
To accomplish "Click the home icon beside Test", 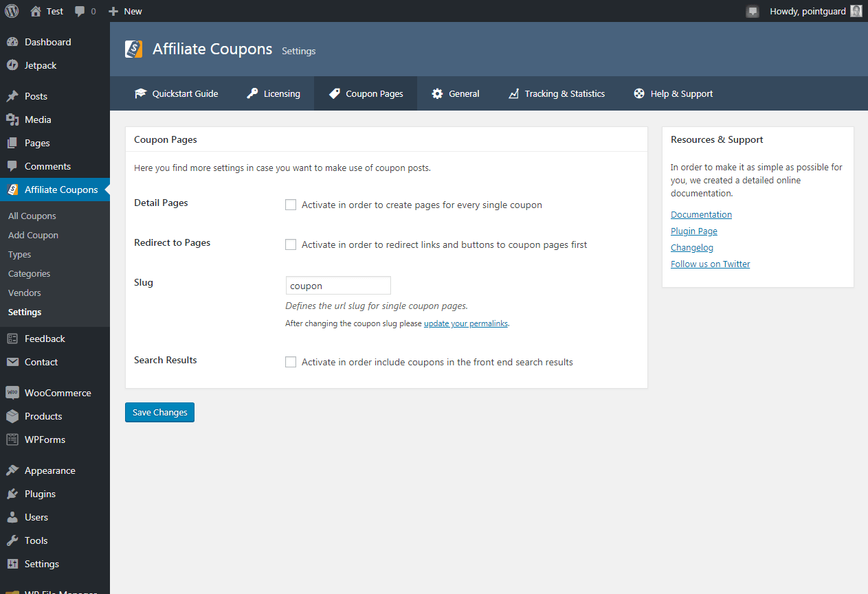I will pyautogui.click(x=36, y=11).
